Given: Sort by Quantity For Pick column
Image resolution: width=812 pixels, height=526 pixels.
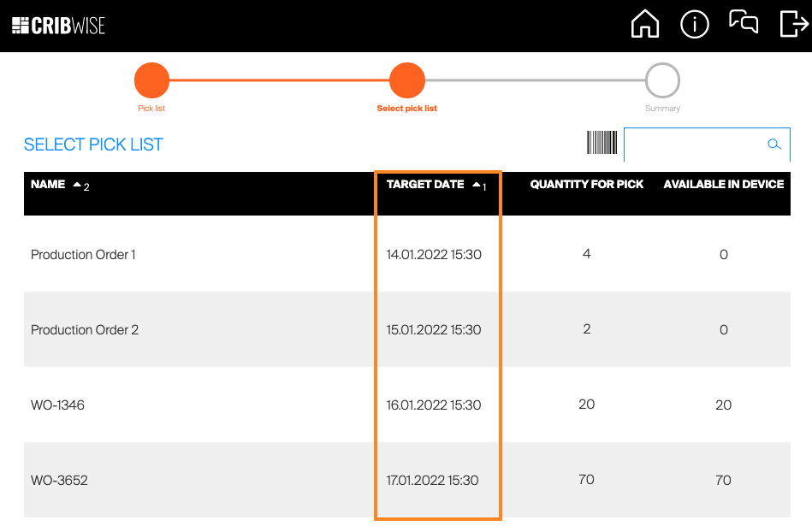Looking at the screenshot, I should point(586,185).
